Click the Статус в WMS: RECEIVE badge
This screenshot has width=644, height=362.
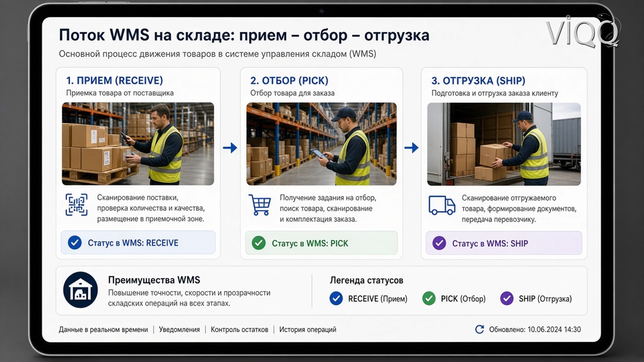point(138,242)
